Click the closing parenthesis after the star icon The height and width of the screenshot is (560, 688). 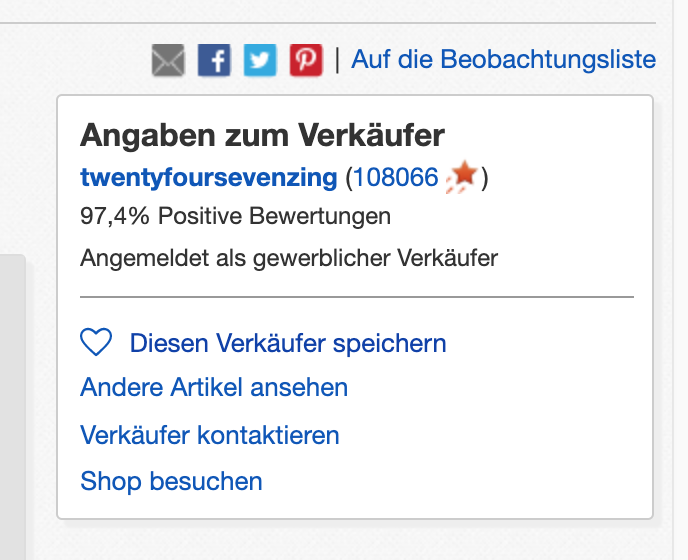pos(484,178)
